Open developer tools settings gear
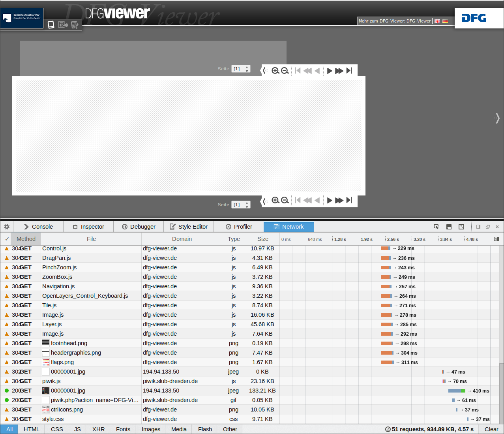This screenshot has width=504, height=434. 7,227
